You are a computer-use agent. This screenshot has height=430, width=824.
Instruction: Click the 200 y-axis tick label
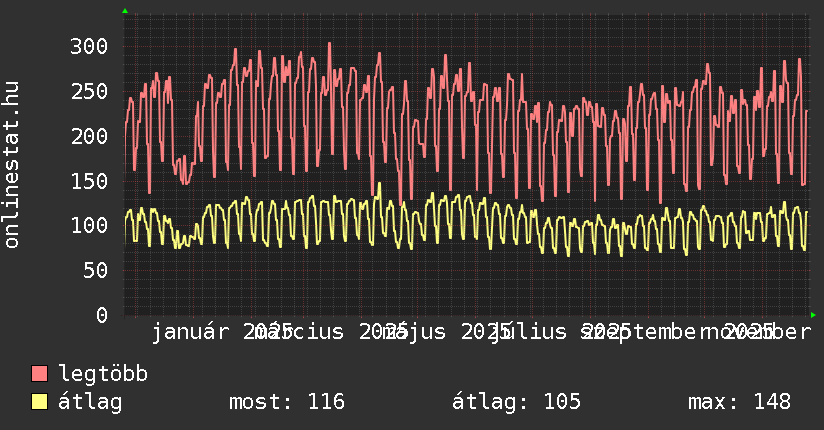(89, 136)
